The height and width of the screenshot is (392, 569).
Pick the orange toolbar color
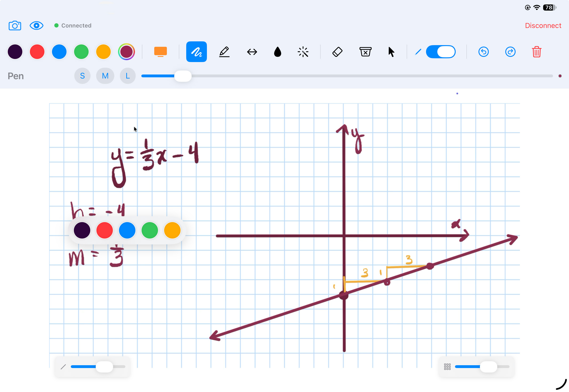click(103, 52)
